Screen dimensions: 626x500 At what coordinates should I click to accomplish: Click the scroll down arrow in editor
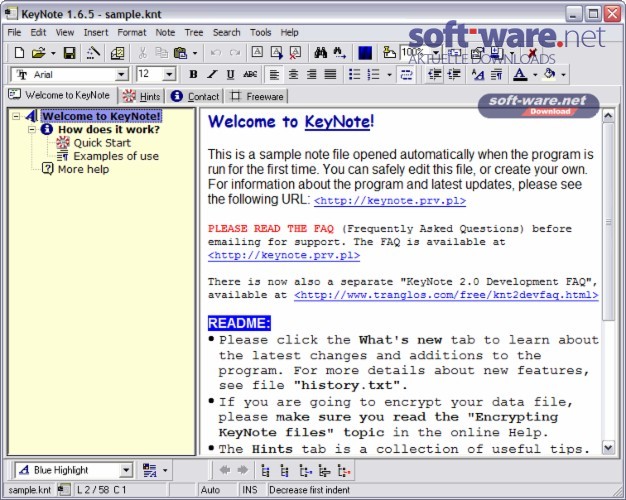tap(608, 447)
